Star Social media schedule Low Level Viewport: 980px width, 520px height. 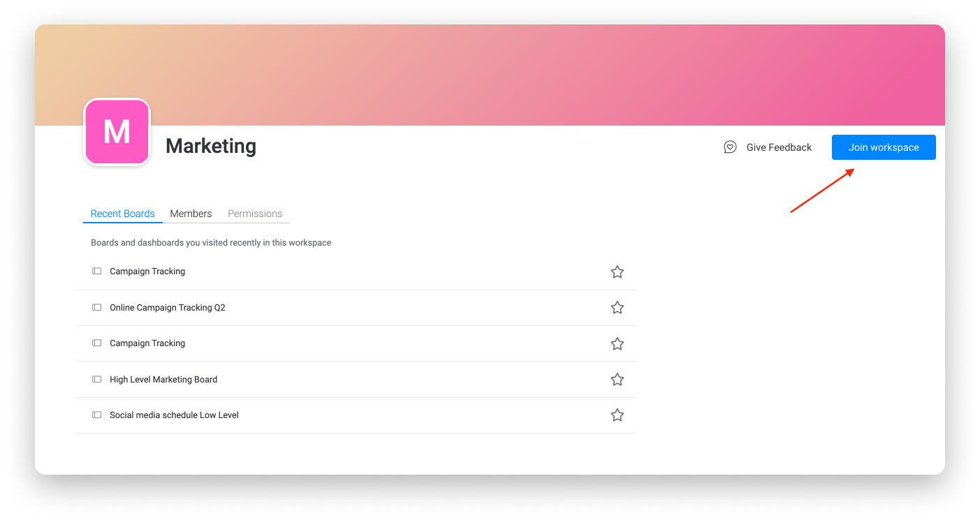617,415
